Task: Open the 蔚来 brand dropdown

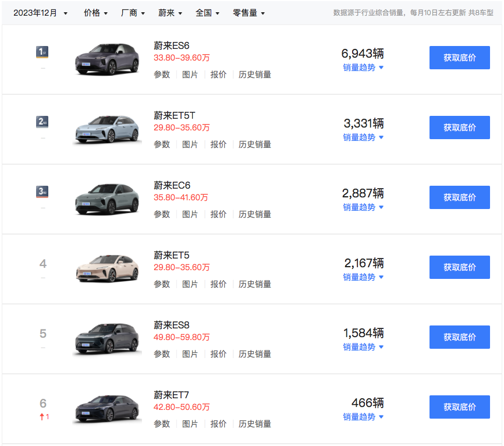Action: (170, 13)
